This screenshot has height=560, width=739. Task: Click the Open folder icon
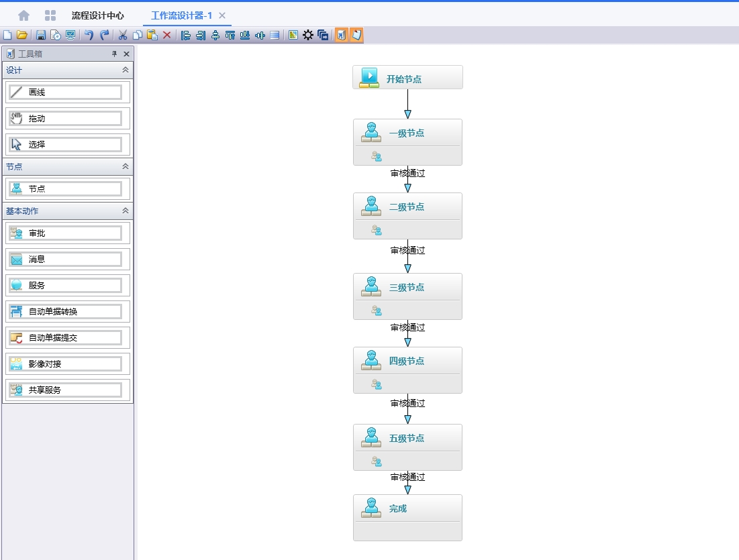[x=22, y=35]
